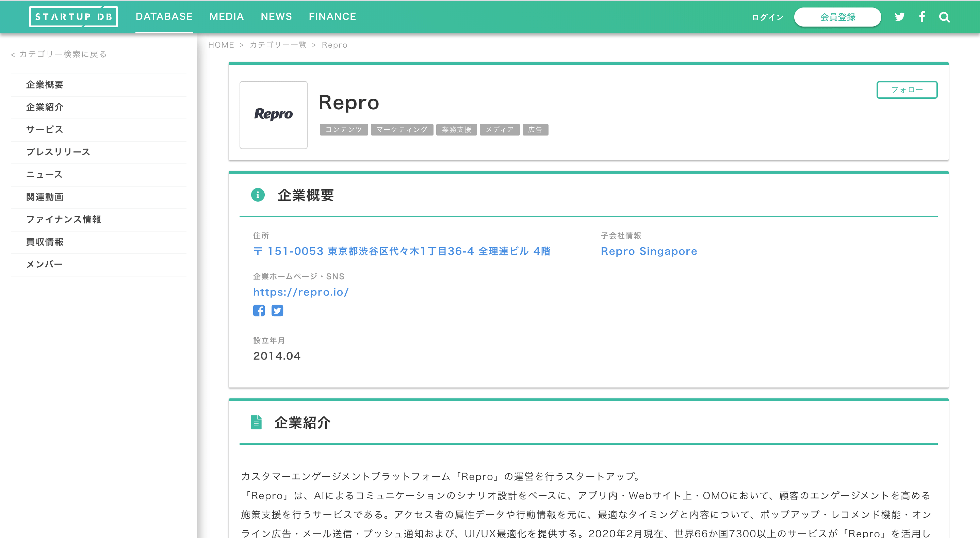Viewport: 980px width, 538px height.
Task: Open search via the magnifier icon
Action: click(x=944, y=17)
